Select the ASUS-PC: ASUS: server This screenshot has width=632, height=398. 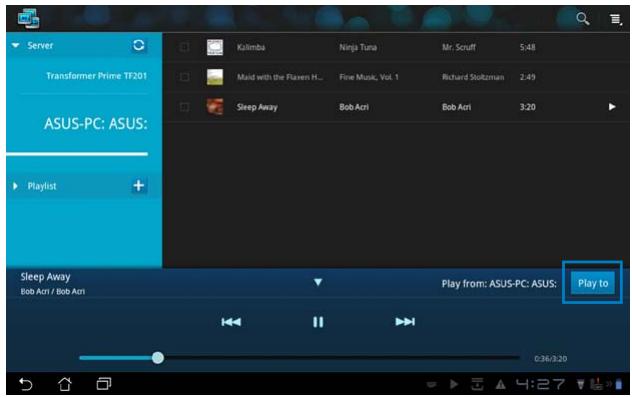coord(96,123)
